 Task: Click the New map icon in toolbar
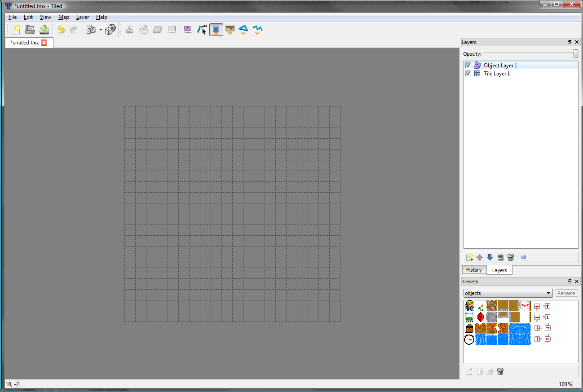coord(16,30)
